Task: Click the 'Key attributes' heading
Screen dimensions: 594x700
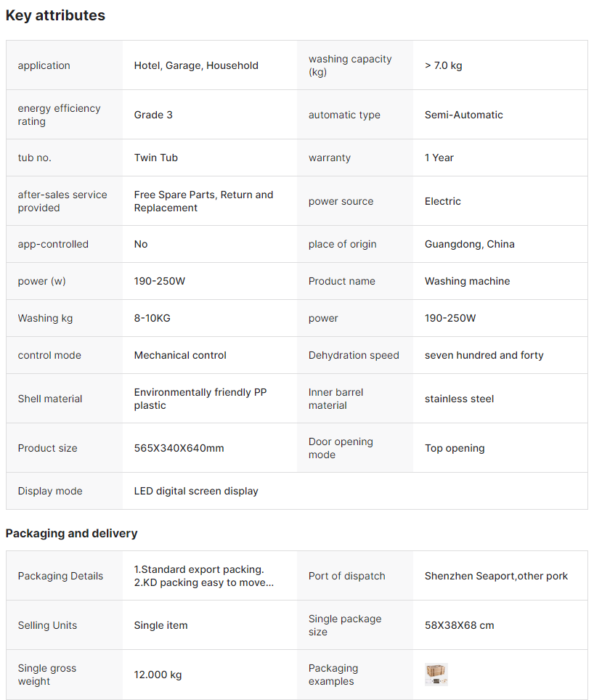Action: click(55, 15)
